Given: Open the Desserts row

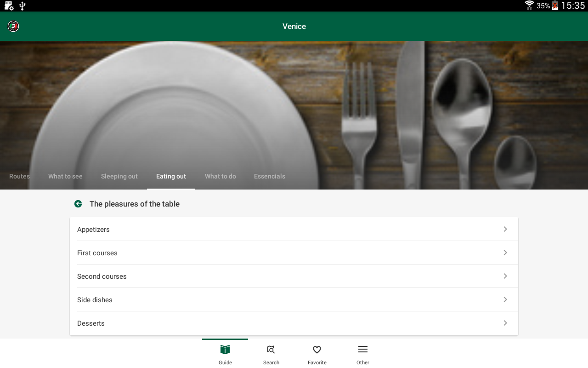Looking at the screenshot, I should tap(294, 323).
